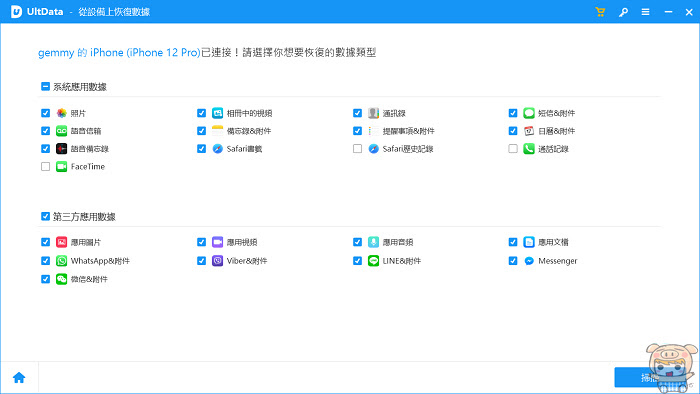Click the 日曆&附件 label text

click(x=557, y=131)
